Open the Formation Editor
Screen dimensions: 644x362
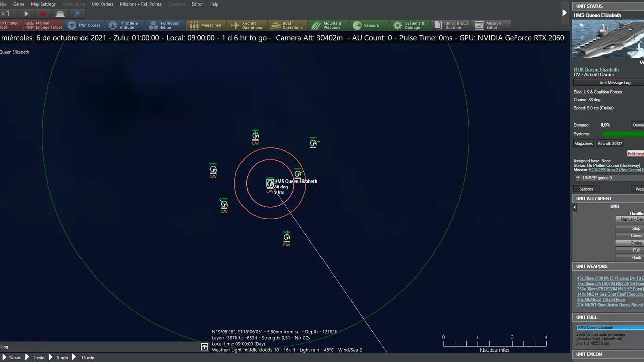165,25
